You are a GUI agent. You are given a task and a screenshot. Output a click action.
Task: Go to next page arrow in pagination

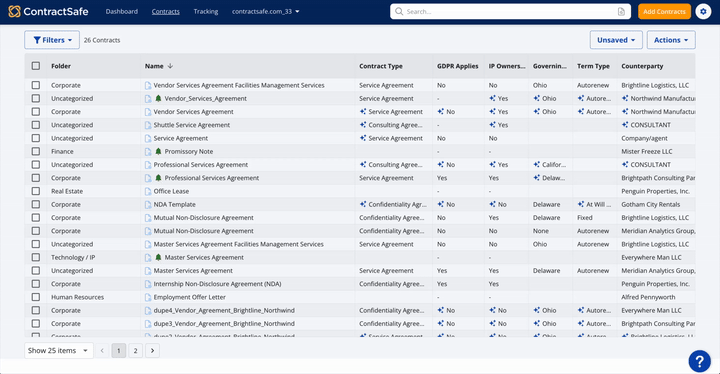pos(152,351)
